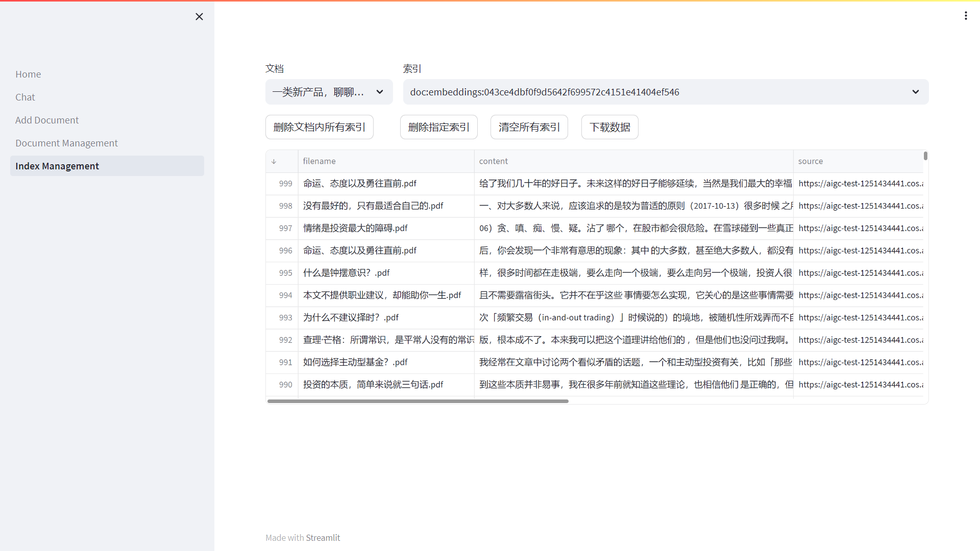Click the table's horizontal scrollbar
Image resolution: width=980 pixels, height=551 pixels.
tap(418, 401)
